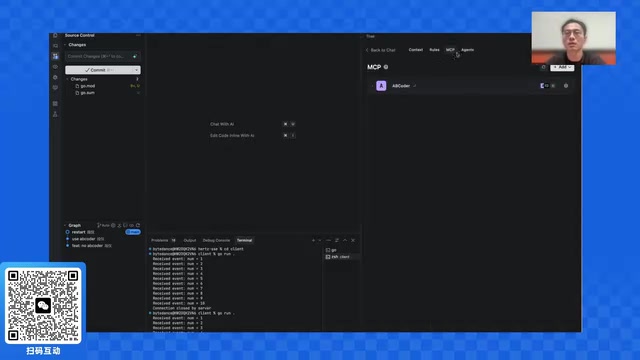Select the MCP tab

tap(450, 50)
